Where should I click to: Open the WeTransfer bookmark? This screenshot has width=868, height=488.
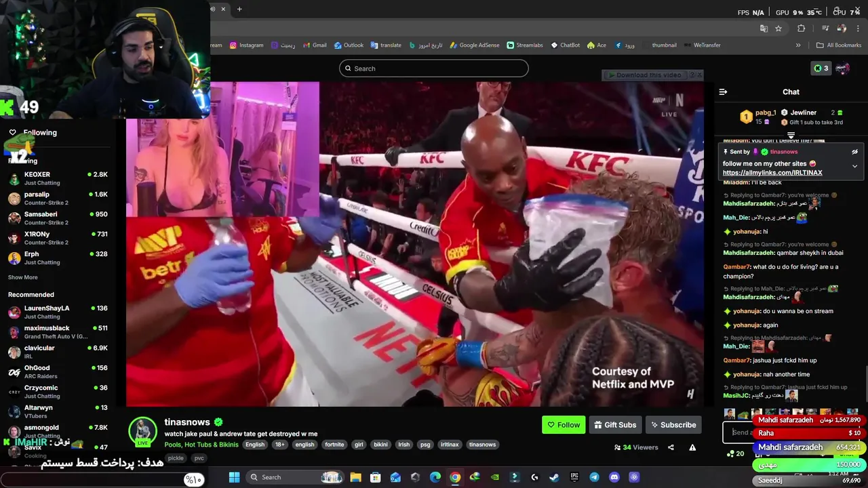pyautogui.click(x=702, y=45)
